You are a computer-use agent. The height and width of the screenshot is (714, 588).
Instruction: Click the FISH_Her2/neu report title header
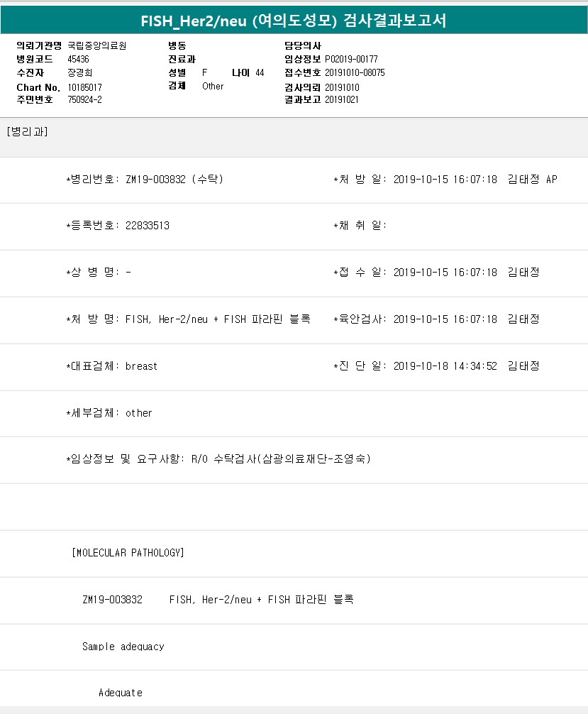coord(294,20)
